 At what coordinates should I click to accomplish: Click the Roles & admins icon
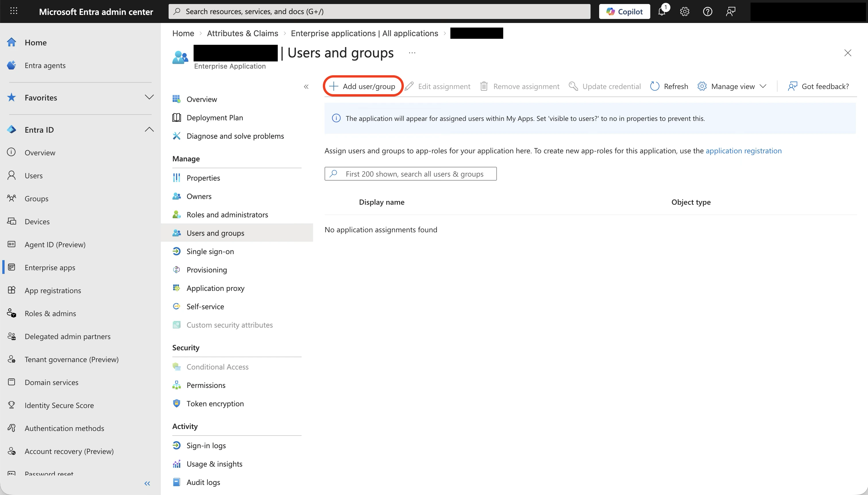coord(11,313)
